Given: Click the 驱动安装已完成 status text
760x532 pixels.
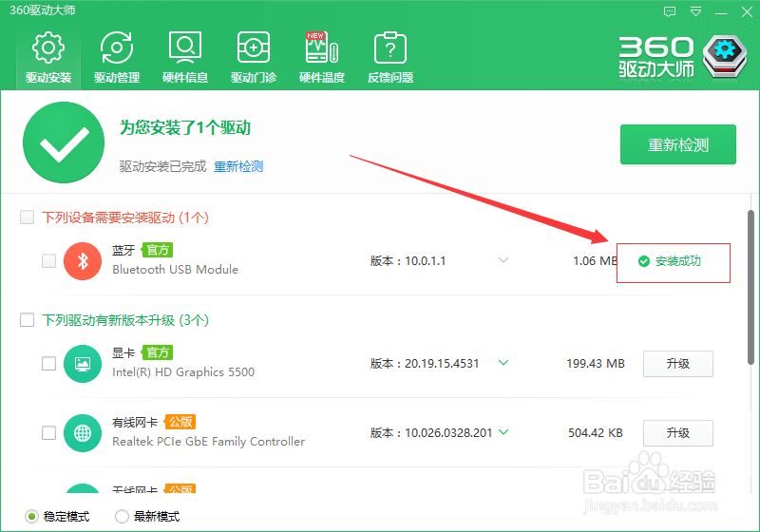Looking at the screenshot, I should (162, 166).
